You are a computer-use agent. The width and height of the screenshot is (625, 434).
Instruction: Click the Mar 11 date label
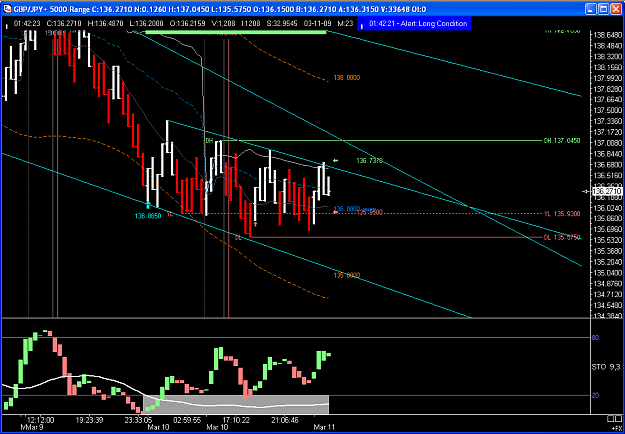coord(323,426)
